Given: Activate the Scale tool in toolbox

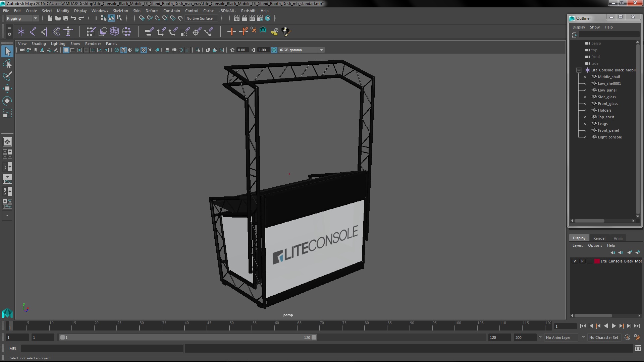Looking at the screenshot, I should 7,113.
